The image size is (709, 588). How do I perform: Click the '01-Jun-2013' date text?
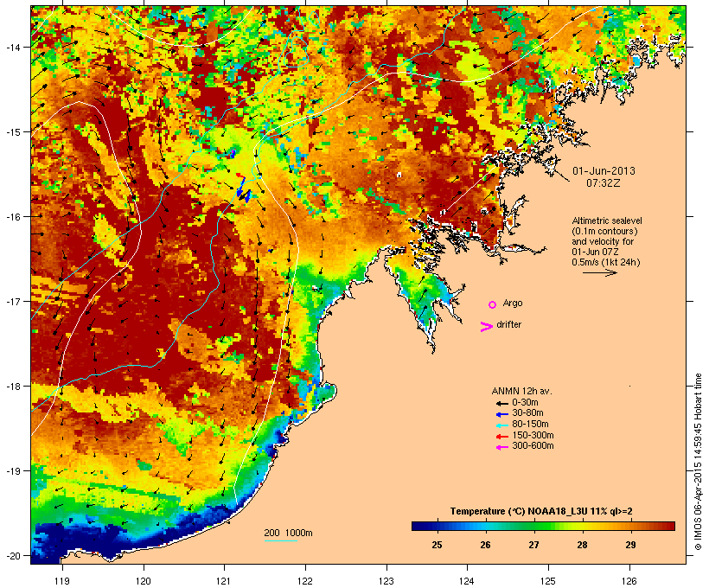coord(604,171)
